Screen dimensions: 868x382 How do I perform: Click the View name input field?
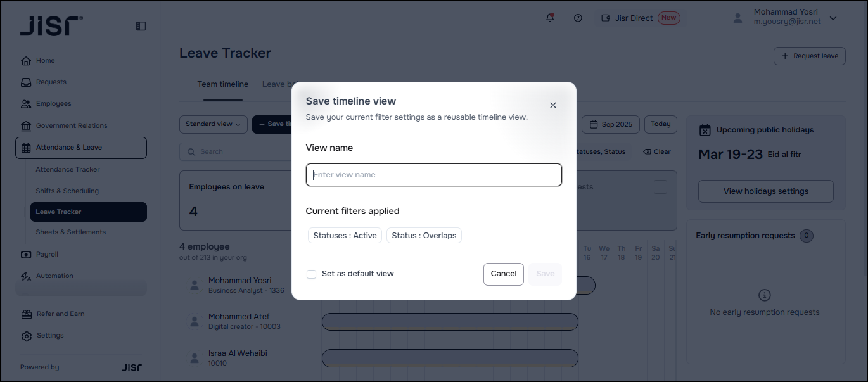pos(433,175)
